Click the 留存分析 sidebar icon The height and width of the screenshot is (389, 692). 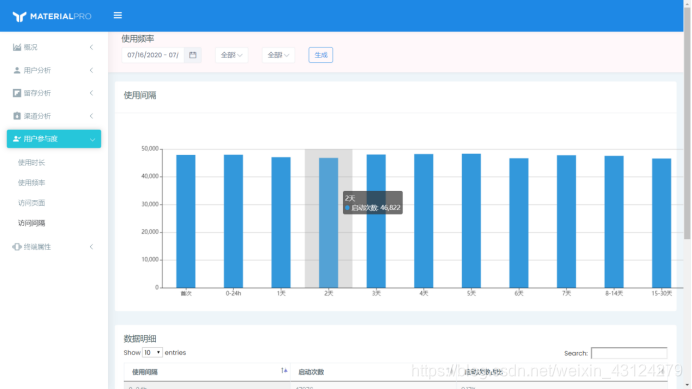(17, 93)
